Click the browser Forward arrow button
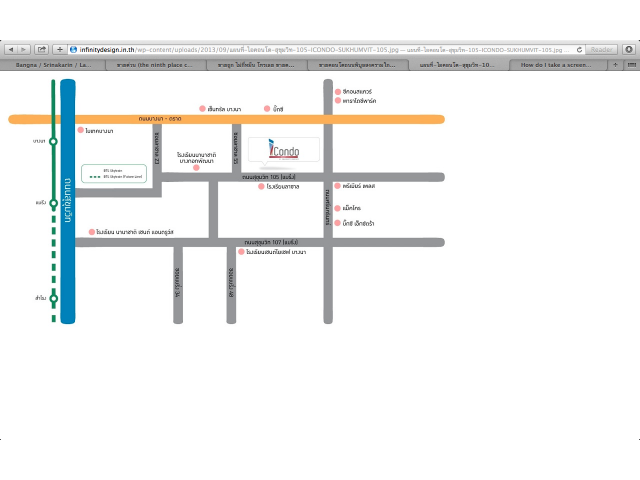The width and height of the screenshot is (640, 480). 24,48
